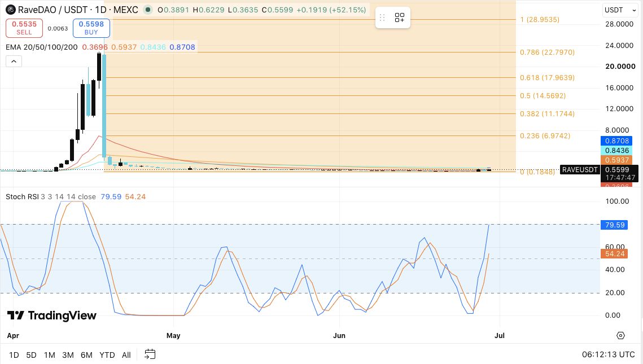The image size is (643, 364).
Task: Select the 1D time range
Action: [14, 355]
